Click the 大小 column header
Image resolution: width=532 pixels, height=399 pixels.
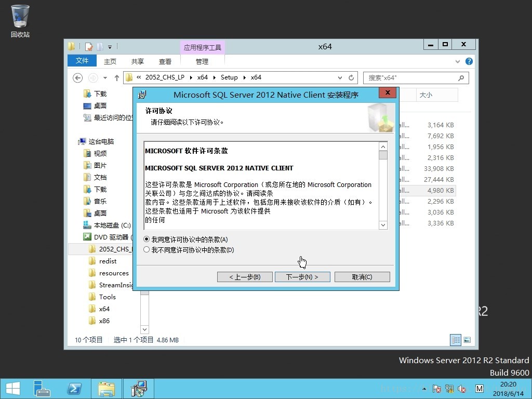[x=437, y=95]
